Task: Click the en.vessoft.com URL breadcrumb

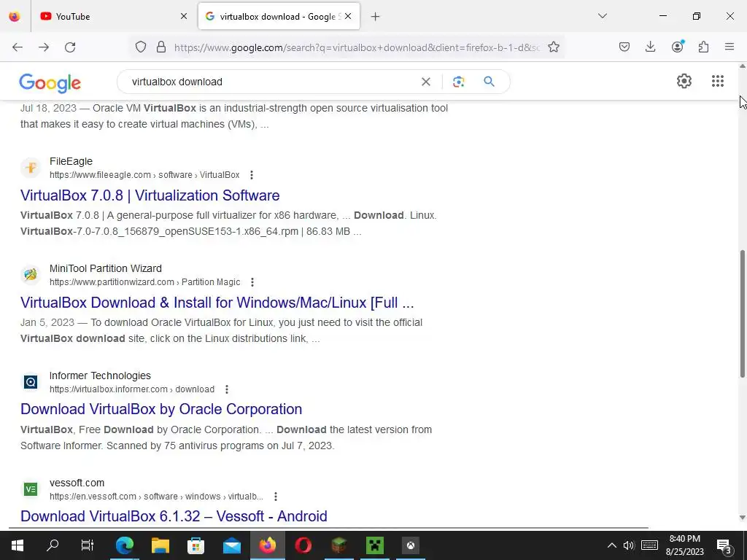Action: [156, 497]
